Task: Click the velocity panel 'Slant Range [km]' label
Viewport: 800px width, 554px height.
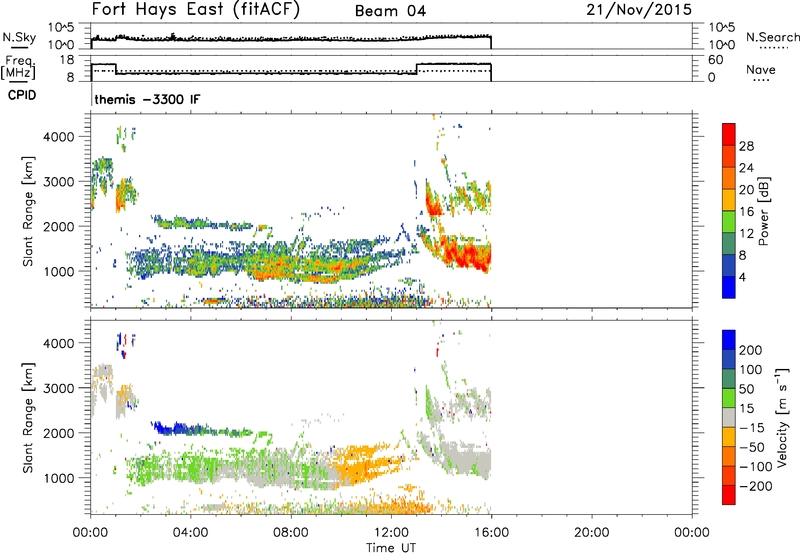Action: click(28, 417)
